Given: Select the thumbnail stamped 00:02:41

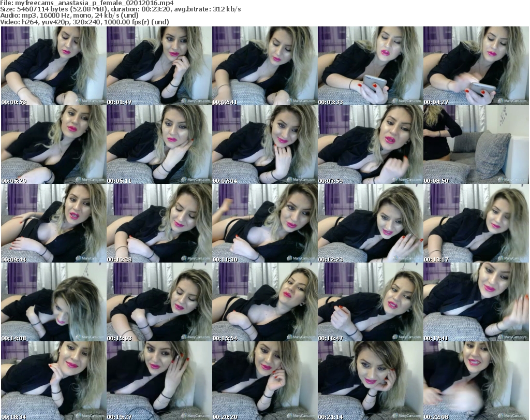Looking at the screenshot, I should pyautogui.click(x=264, y=66).
